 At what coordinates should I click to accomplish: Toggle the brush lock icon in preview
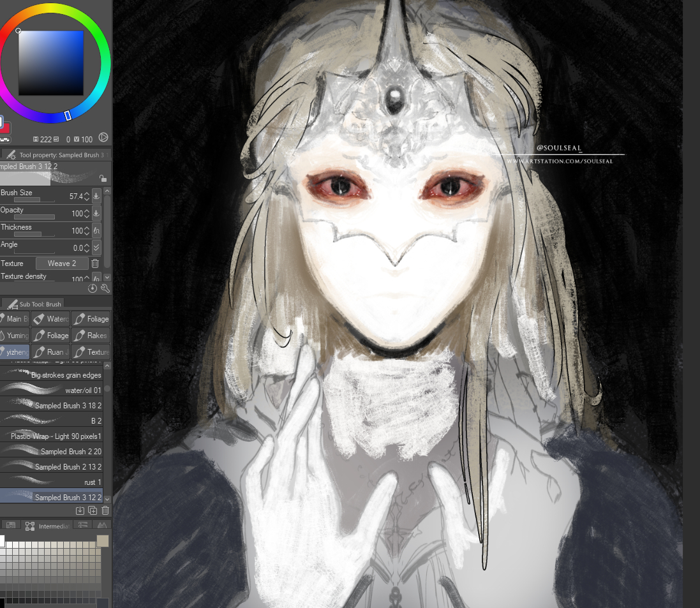coord(103,179)
